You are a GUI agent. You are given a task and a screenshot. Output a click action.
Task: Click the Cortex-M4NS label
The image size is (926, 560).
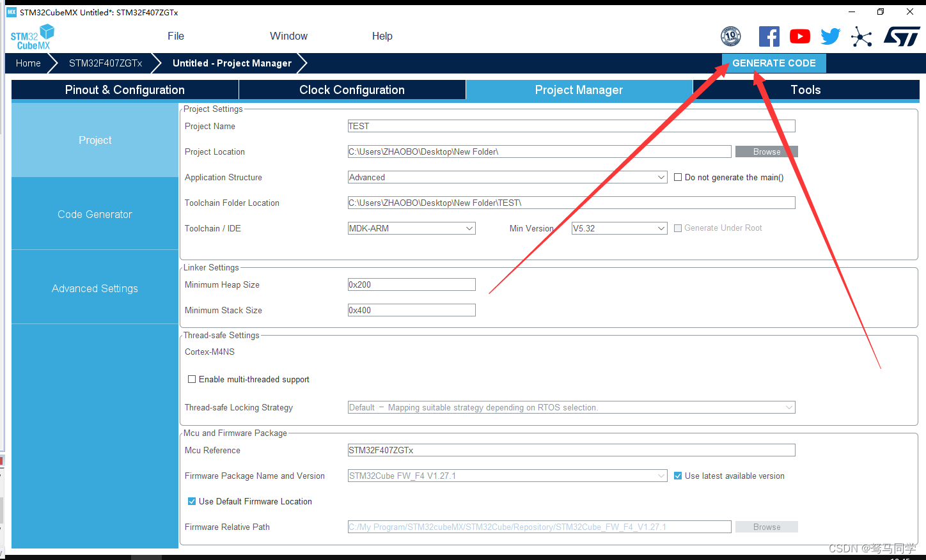210,352
